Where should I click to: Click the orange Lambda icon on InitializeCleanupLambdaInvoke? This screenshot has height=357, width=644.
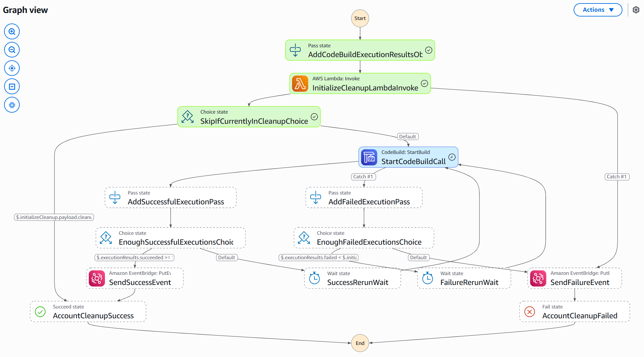coord(300,84)
